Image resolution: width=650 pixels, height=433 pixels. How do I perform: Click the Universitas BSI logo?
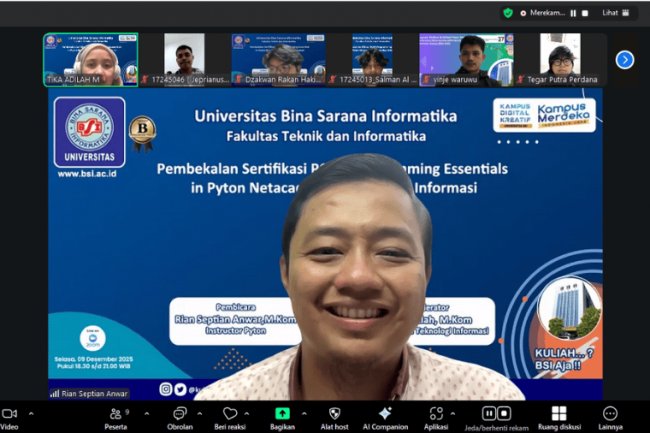tap(90, 133)
